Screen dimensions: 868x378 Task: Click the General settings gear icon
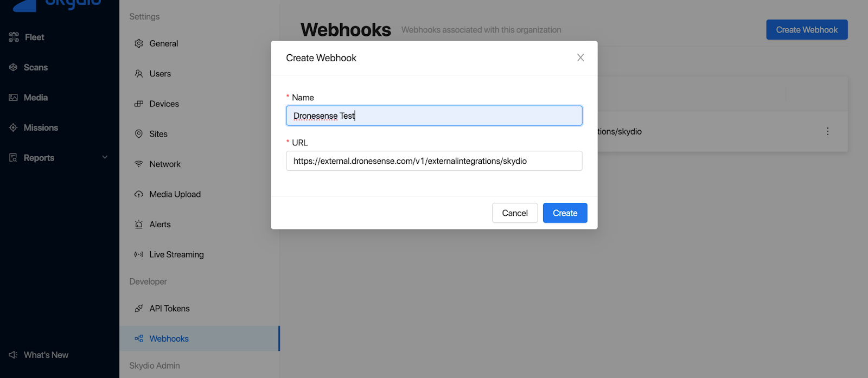(139, 43)
